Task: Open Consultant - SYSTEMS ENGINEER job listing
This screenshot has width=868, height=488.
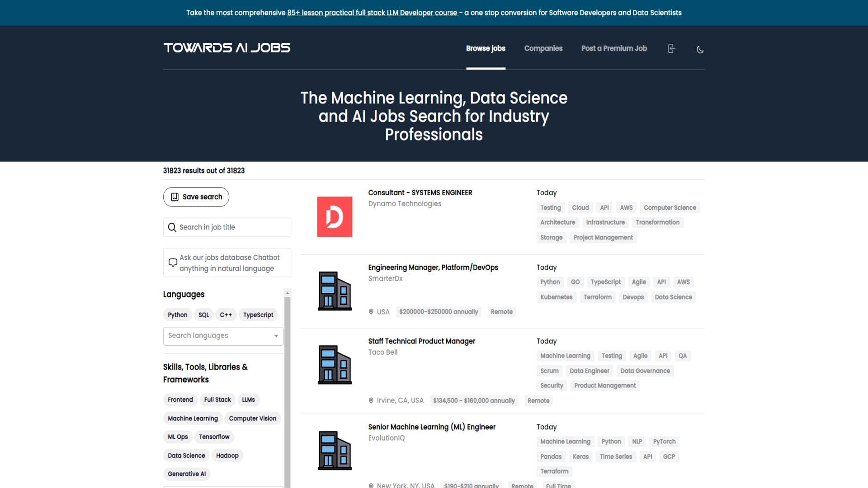Action: click(420, 192)
